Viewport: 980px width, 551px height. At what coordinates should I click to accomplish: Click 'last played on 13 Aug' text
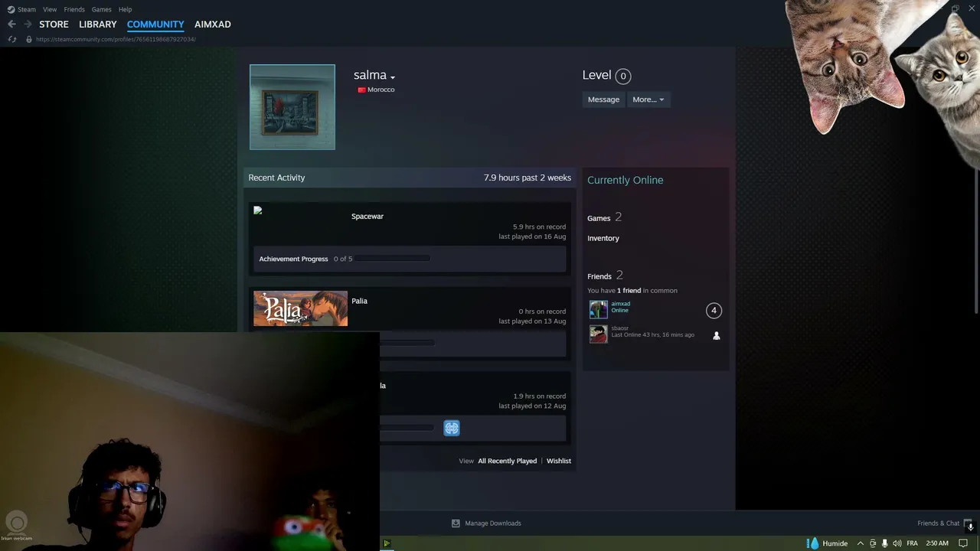pos(532,321)
